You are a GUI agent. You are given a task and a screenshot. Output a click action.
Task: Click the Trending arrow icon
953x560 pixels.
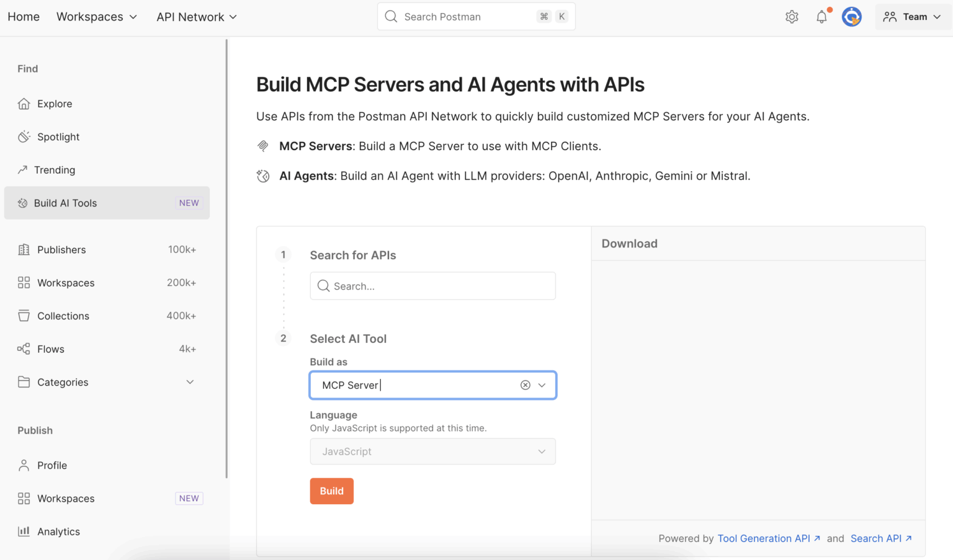[23, 169]
